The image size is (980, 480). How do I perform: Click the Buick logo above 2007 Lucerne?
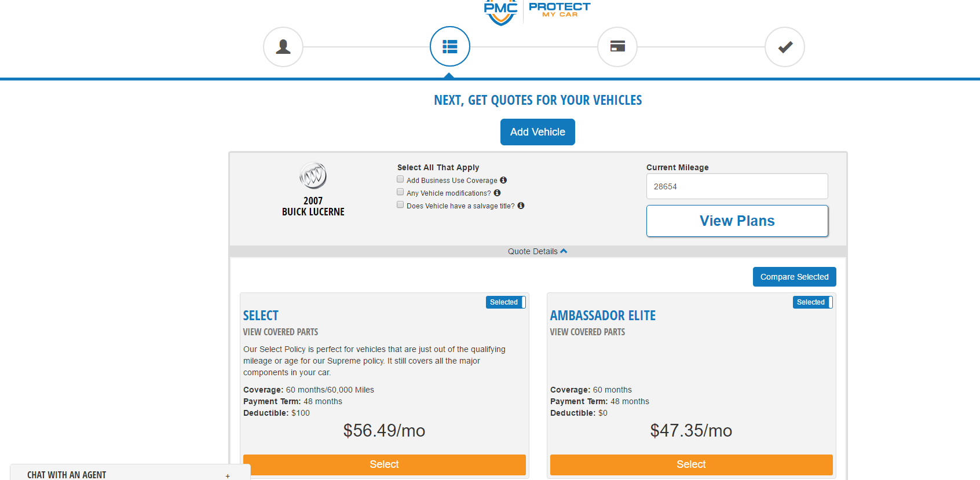point(313,175)
